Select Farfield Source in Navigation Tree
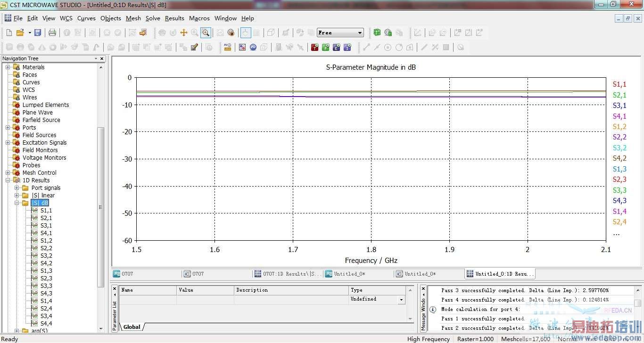 click(41, 120)
